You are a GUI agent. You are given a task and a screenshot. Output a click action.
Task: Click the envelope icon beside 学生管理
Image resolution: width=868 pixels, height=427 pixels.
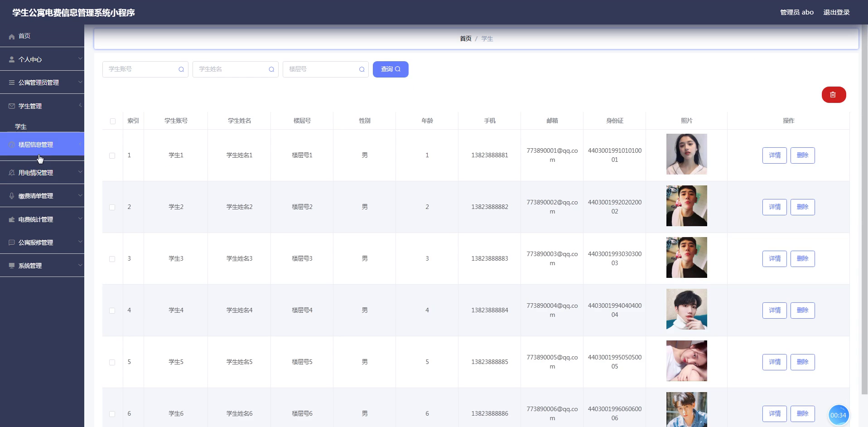coord(12,106)
